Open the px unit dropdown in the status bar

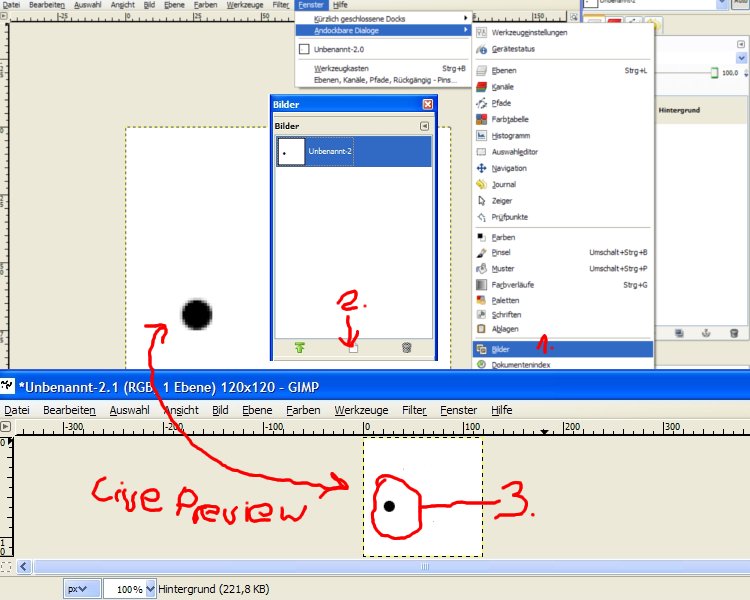tap(82, 589)
